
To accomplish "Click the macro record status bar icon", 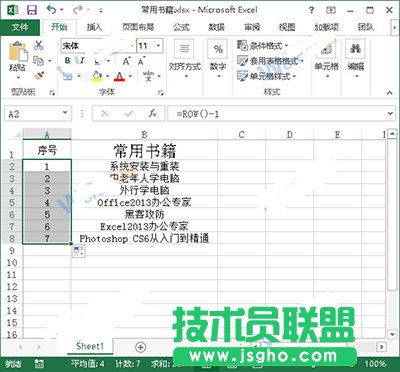I will [x=39, y=364].
